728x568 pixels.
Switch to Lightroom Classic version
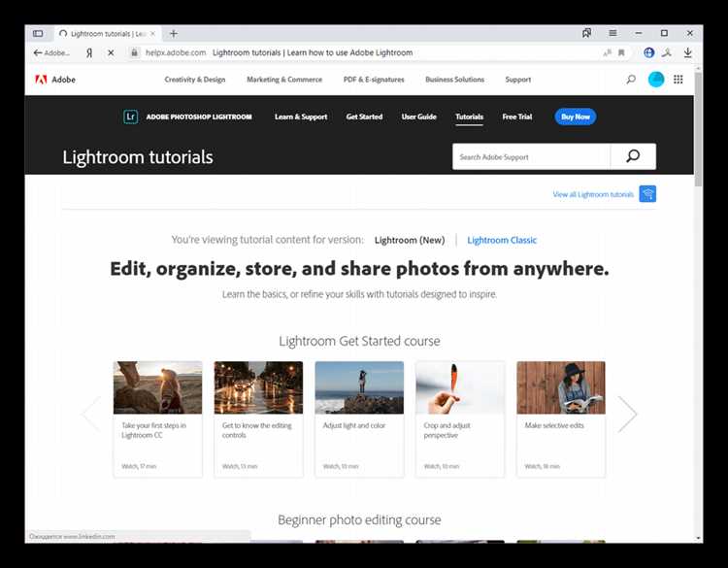(502, 240)
